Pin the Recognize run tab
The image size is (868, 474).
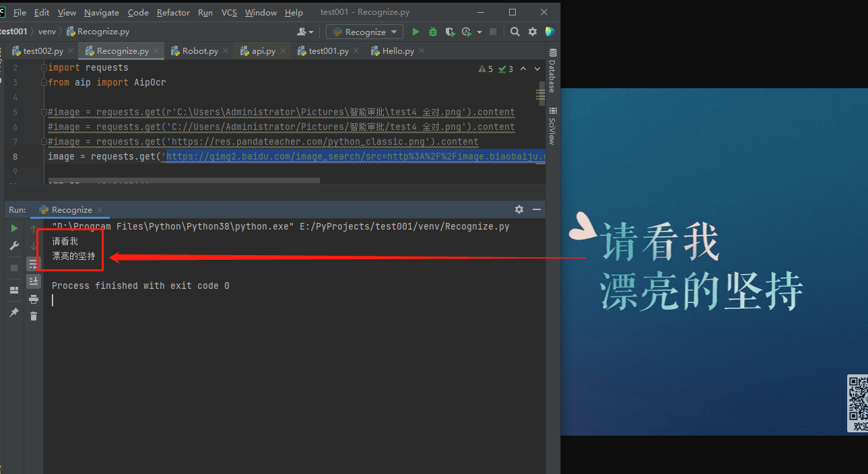14,312
